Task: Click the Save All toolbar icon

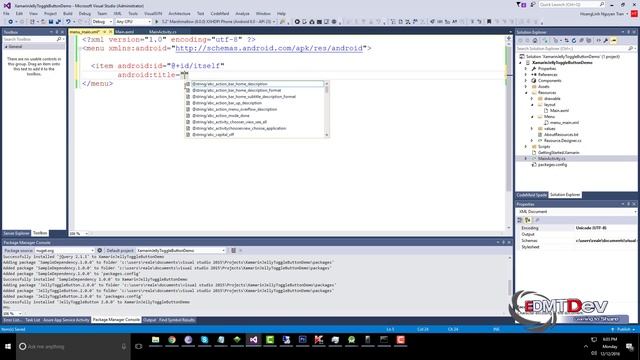Action: click(58, 22)
